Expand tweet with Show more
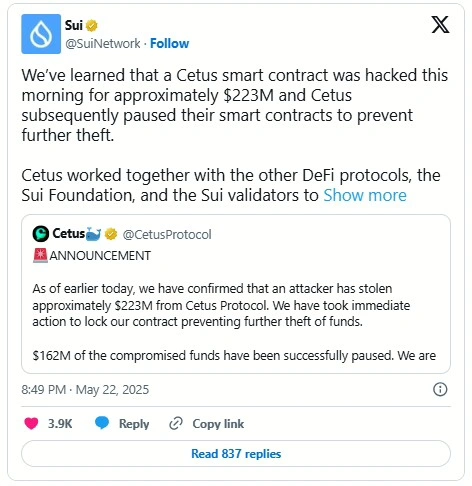The height and width of the screenshot is (486, 472). [x=365, y=195]
